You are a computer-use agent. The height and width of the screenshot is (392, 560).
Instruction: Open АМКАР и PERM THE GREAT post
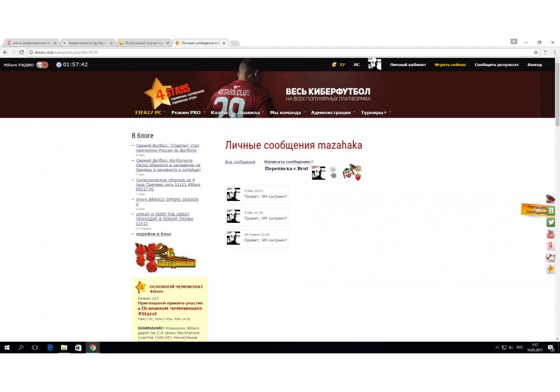[164, 219]
